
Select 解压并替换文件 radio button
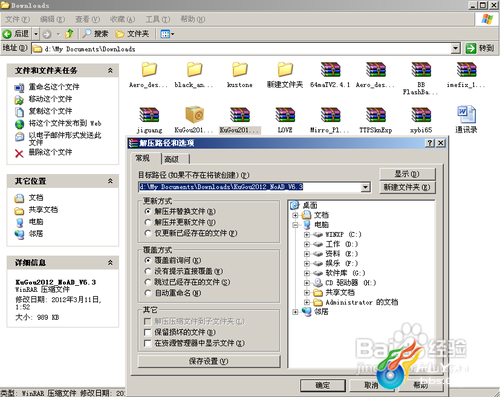[x=148, y=211]
